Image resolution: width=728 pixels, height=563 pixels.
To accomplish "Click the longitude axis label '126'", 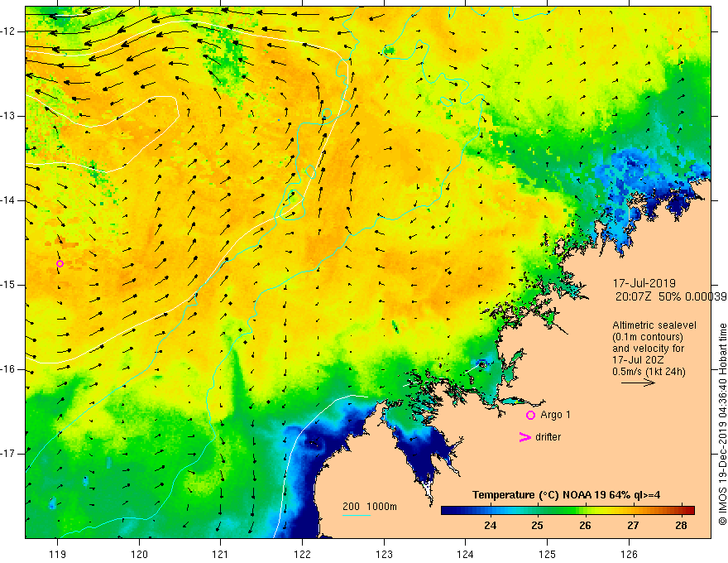I will (x=629, y=554).
